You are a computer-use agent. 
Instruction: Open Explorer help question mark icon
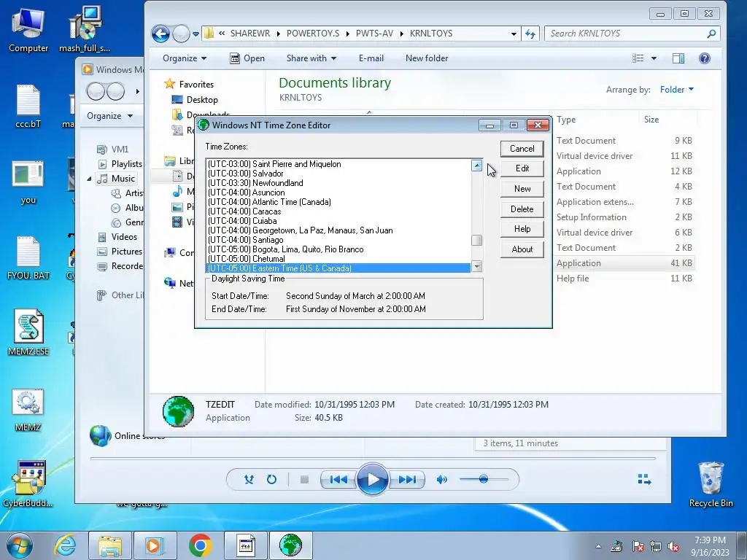(x=704, y=58)
